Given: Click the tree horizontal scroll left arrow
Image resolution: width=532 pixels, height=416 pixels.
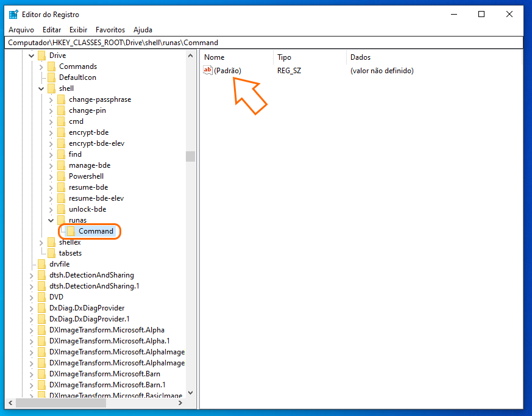Looking at the screenshot, I should [10, 403].
